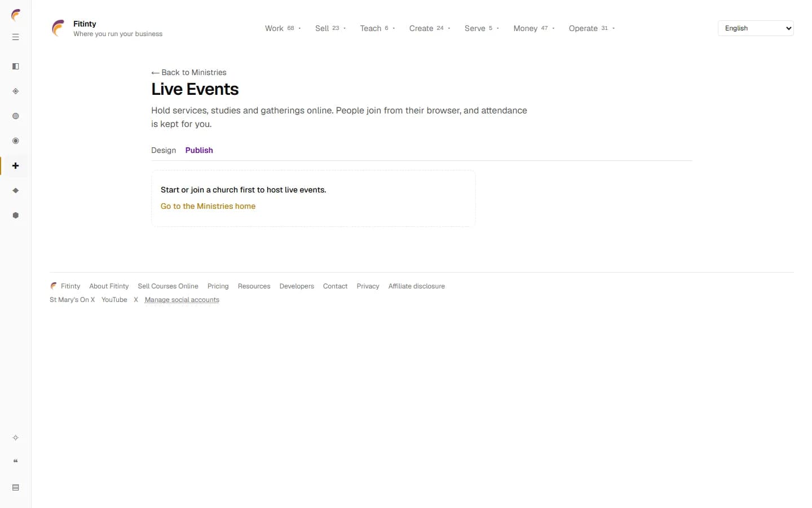
Task: Expand the Operate menu
Action: (x=592, y=28)
